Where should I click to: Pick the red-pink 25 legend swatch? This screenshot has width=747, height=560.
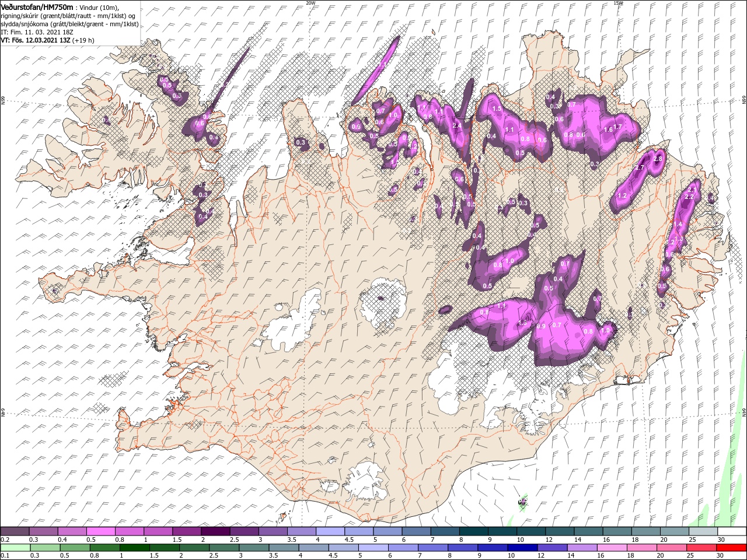[x=701, y=547]
